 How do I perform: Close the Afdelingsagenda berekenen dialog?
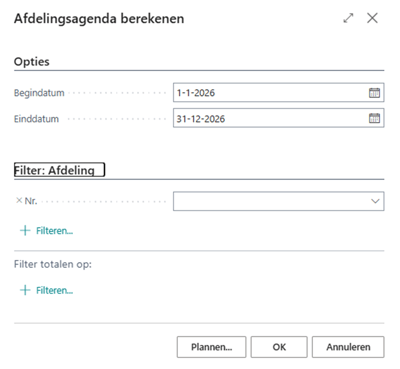tap(372, 18)
